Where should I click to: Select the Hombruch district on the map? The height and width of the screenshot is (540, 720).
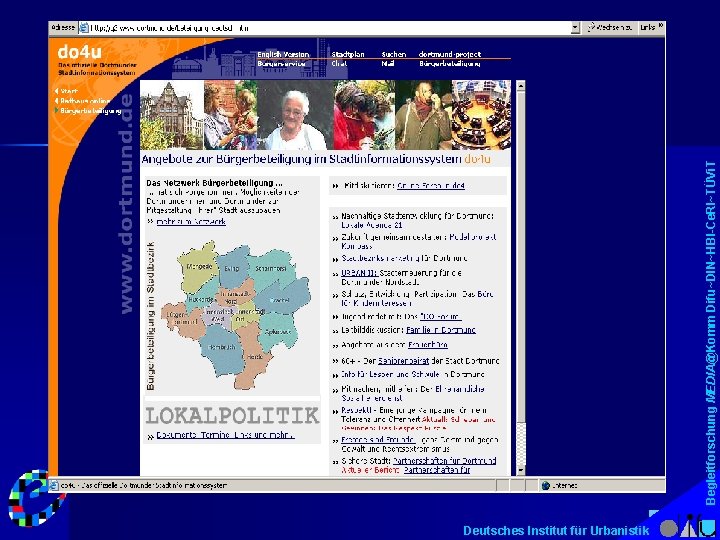point(222,347)
